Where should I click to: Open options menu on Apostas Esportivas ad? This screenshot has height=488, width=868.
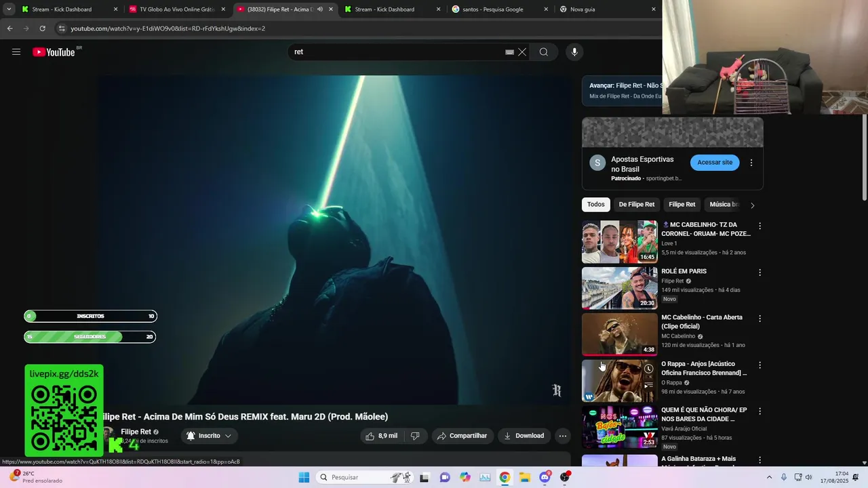tap(751, 163)
